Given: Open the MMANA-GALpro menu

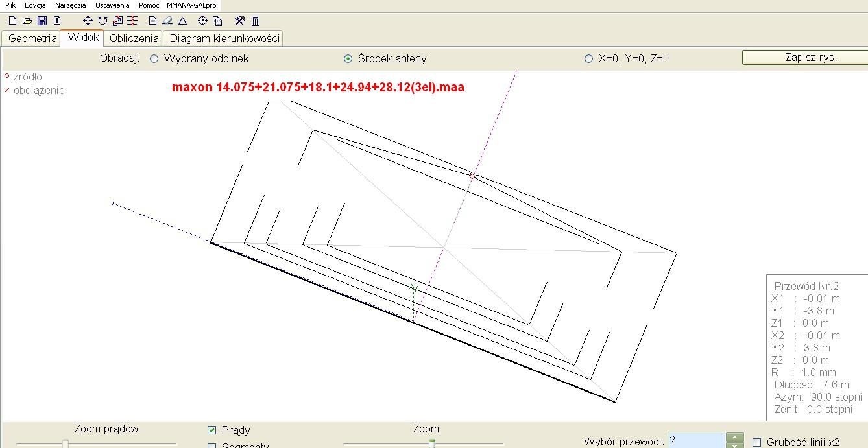Looking at the screenshot, I should pos(191,5).
